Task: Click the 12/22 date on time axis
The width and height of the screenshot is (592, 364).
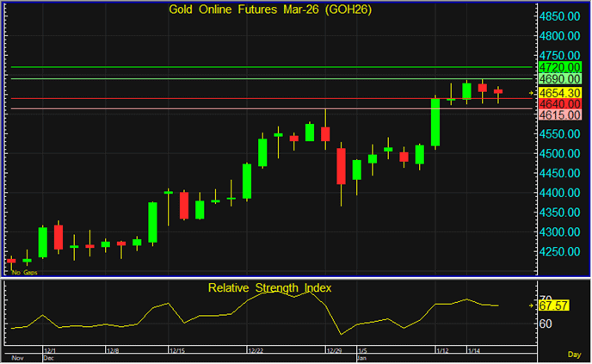Action: click(256, 351)
